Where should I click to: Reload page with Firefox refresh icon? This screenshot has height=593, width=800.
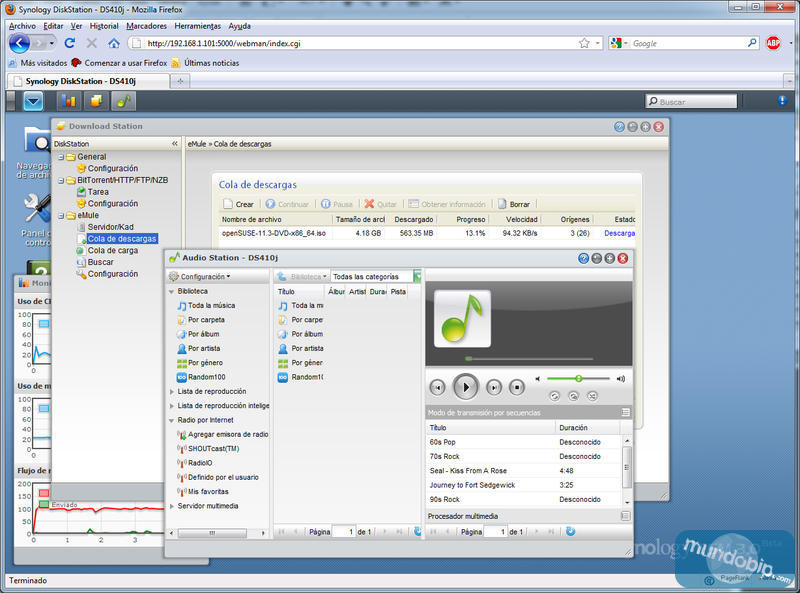(x=70, y=43)
